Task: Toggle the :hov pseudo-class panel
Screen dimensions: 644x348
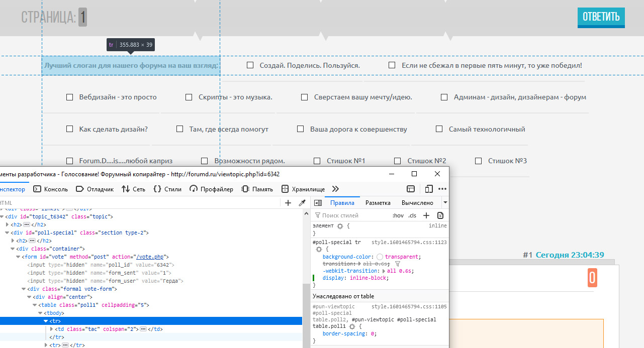Action: tap(398, 215)
